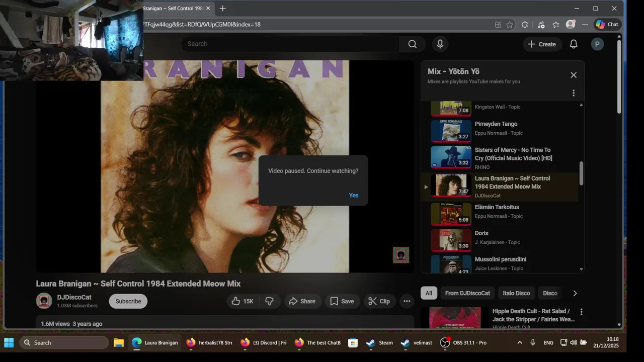This screenshot has width=644, height=362.
Task: Open Edge media control music icon
Action: (541, 24)
